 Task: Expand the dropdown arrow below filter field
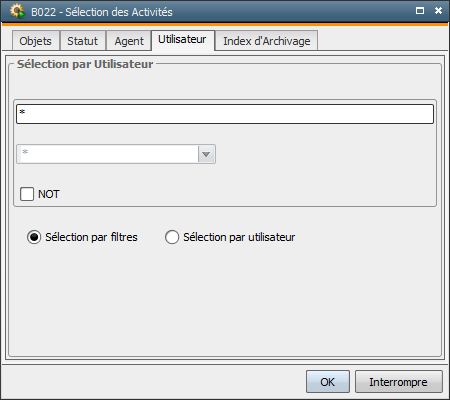click(206, 154)
